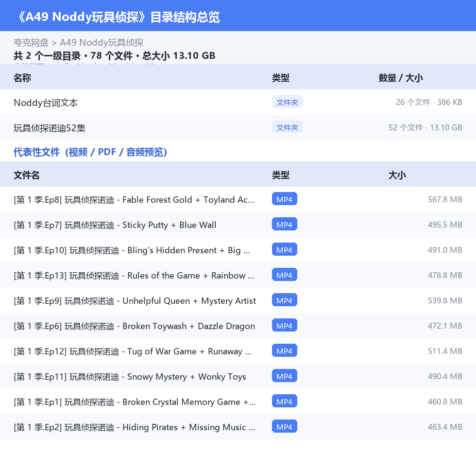Click the size value 463.4 MB
This screenshot has height=455, width=476.
445,426
